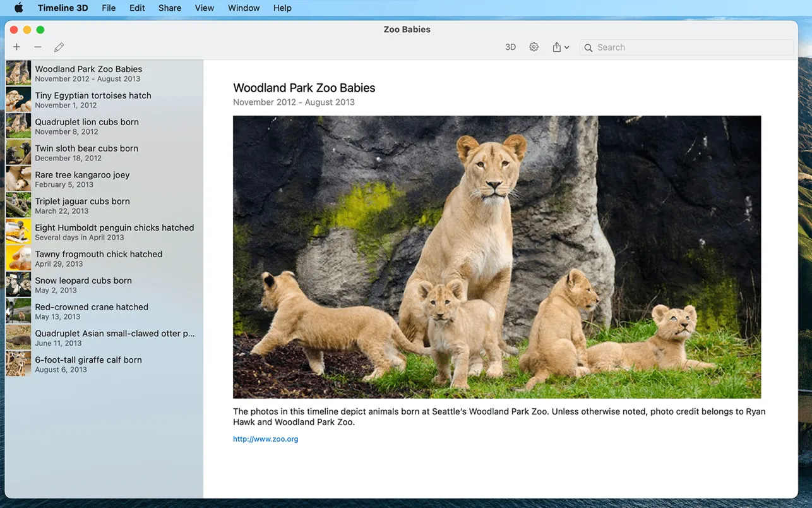Click the magnifying glass in the search bar

pos(588,47)
